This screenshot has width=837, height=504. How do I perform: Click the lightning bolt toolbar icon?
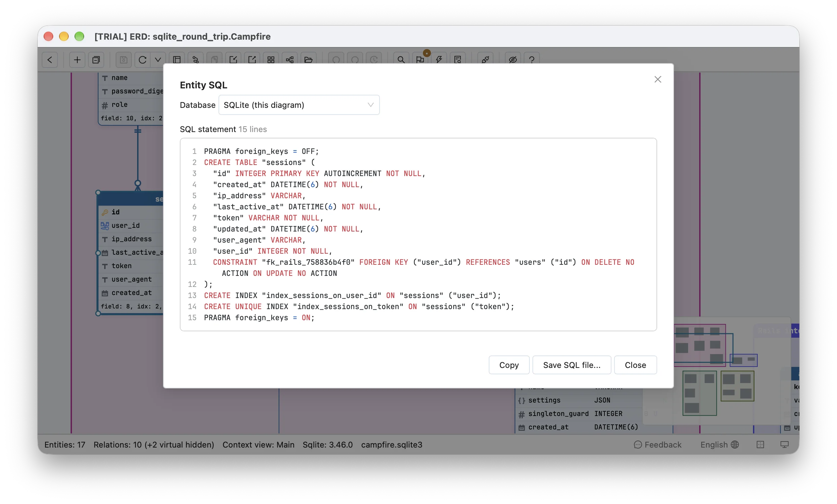click(439, 60)
